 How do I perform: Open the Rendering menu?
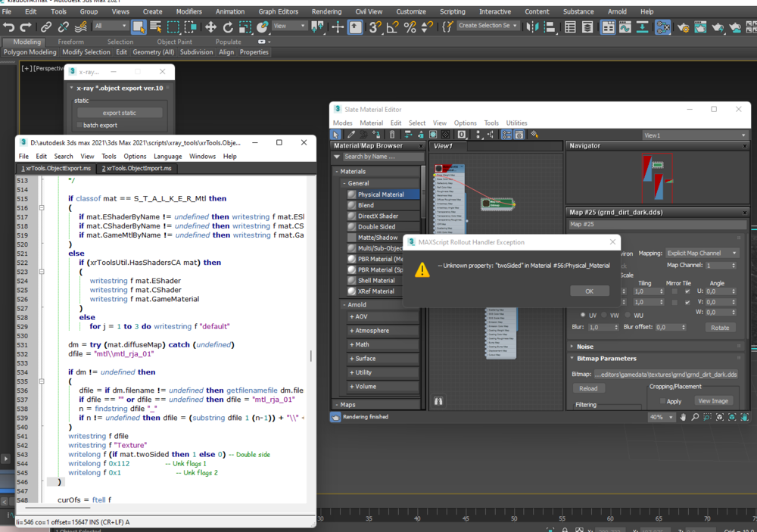point(326,11)
